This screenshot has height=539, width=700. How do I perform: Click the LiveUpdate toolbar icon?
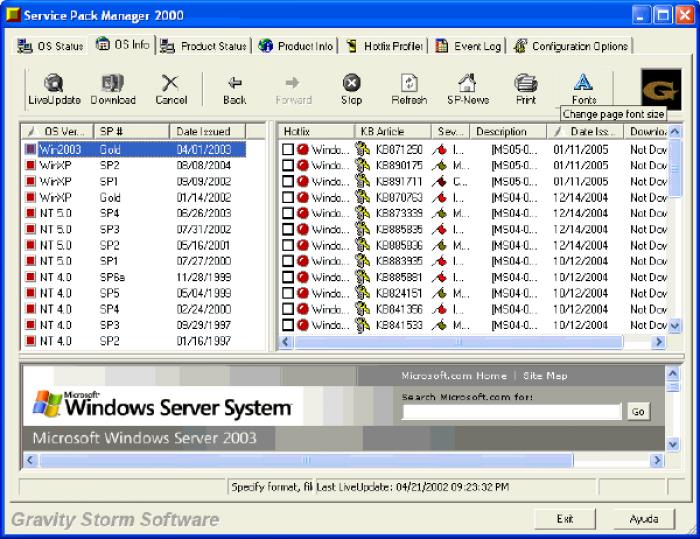[x=54, y=83]
